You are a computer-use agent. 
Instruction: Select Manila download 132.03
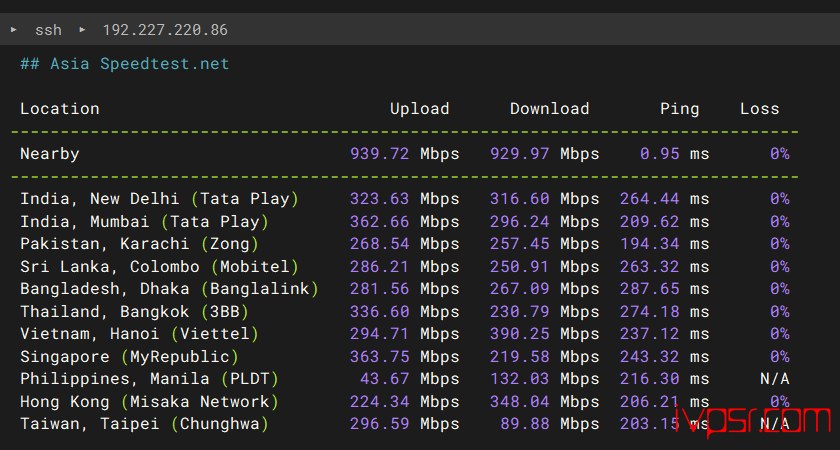click(520, 379)
